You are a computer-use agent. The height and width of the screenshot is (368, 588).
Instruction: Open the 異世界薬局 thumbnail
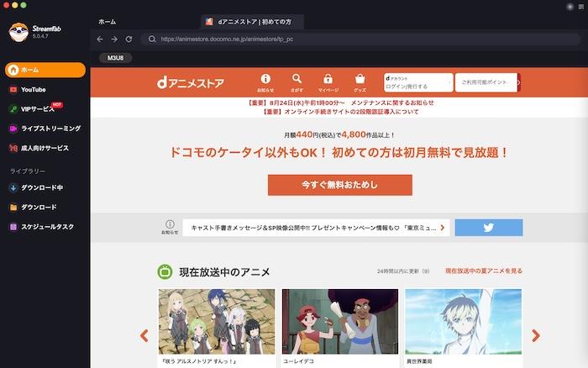pyautogui.click(x=464, y=322)
